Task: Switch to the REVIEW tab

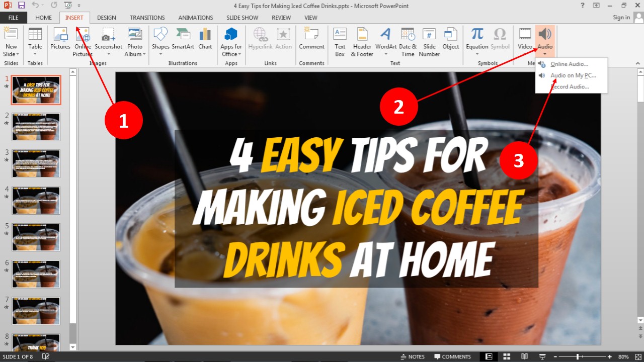Action: pos(281,18)
